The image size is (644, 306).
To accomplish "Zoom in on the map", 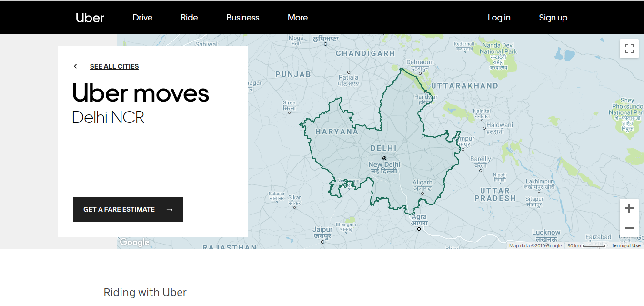I will 629,208.
